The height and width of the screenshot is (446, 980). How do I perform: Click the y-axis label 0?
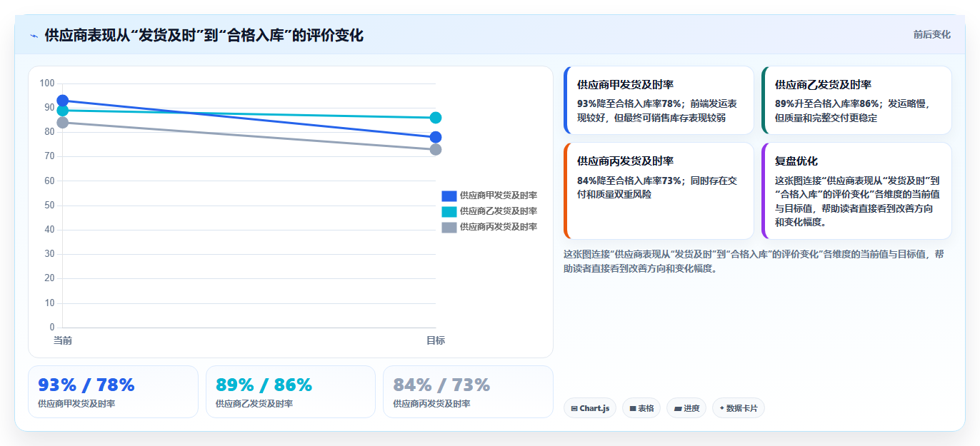[51, 328]
